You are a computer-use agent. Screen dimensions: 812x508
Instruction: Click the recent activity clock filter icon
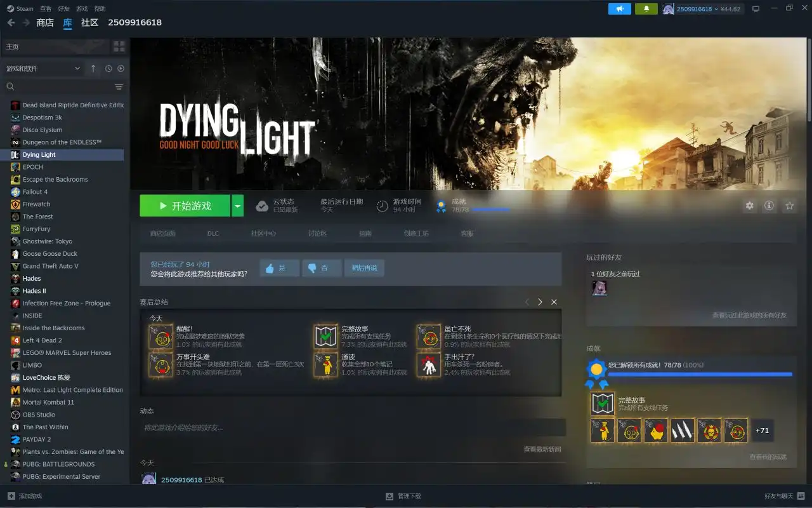[x=108, y=69]
